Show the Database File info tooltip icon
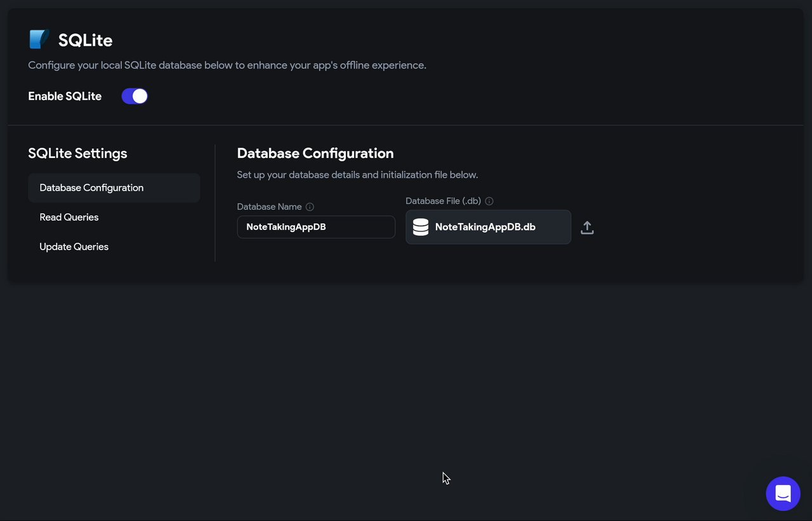Image resolution: width=812 pixels, height=521 pixels. (489, 201)
